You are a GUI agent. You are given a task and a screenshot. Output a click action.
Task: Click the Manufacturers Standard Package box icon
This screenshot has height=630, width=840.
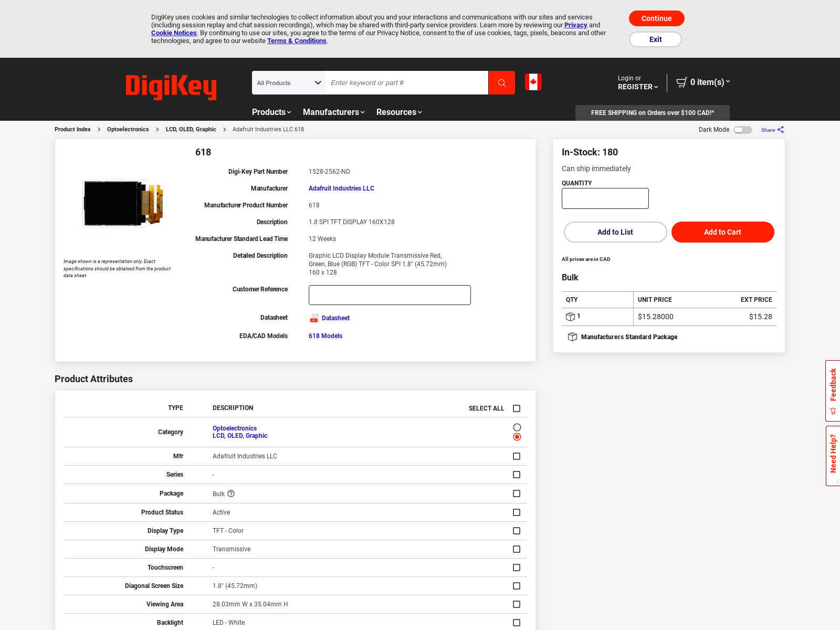pos(572,337)
